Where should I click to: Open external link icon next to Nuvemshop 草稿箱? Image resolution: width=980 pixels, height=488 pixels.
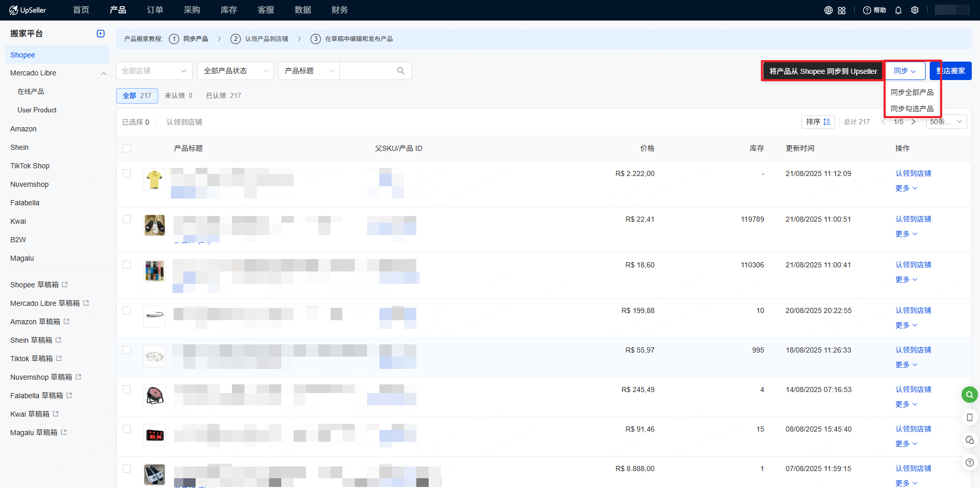click(79, 377)
